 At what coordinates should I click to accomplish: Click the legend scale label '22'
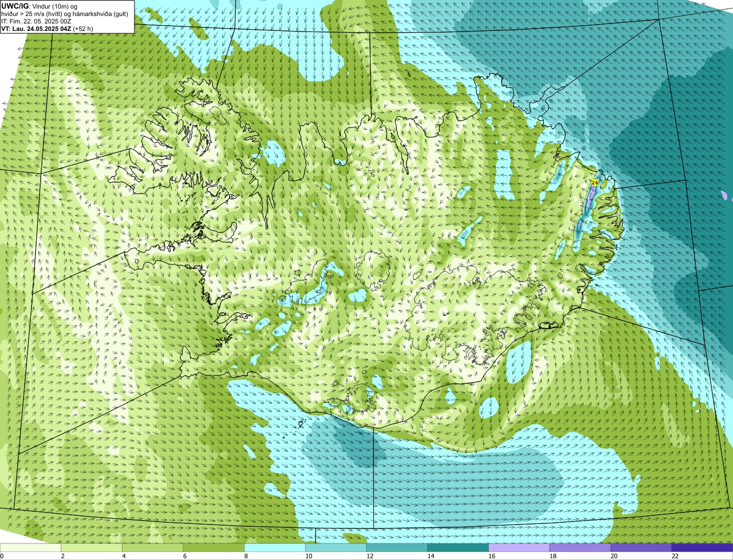(675, 556)
